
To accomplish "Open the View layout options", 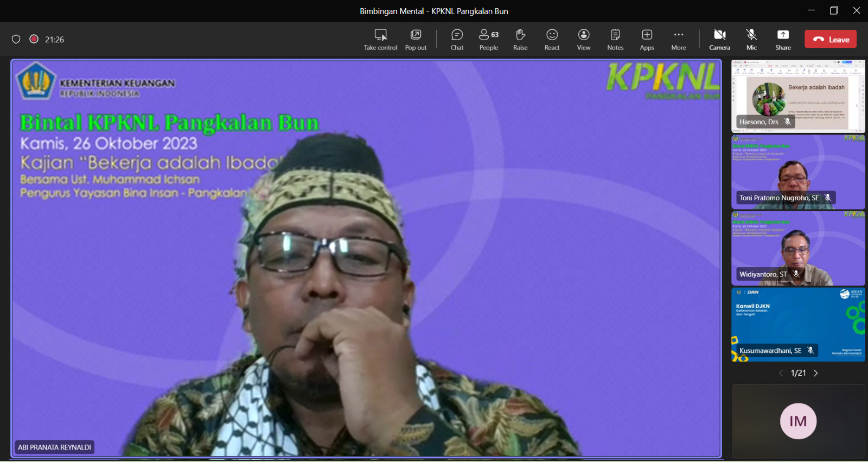I will (584, 40).
